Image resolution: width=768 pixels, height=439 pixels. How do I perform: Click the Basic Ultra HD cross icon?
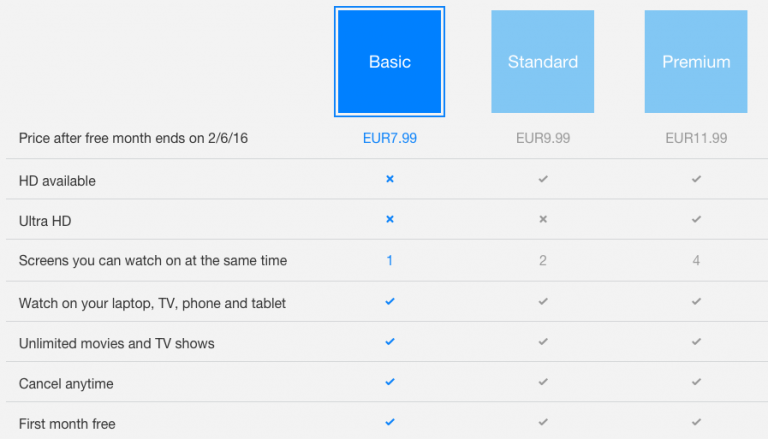pos(390,219)
